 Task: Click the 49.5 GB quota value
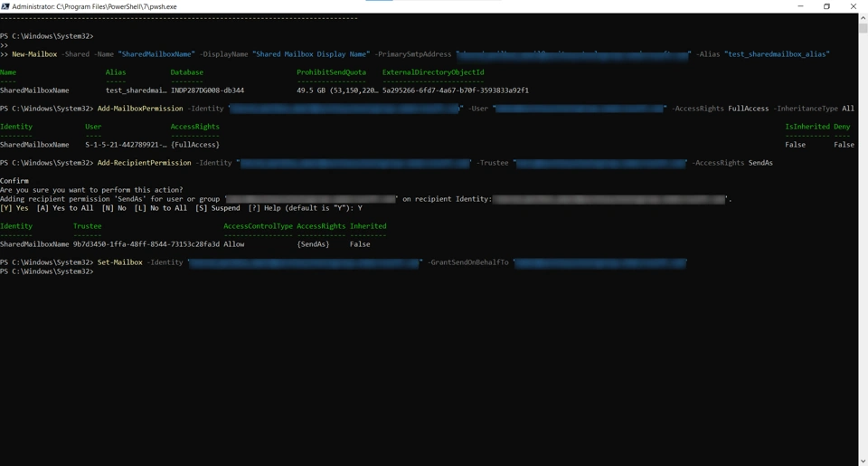tap(337, 90)
